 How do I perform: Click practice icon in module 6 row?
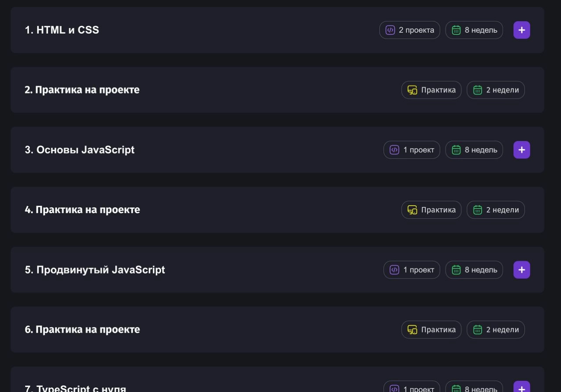pos(412,330)
